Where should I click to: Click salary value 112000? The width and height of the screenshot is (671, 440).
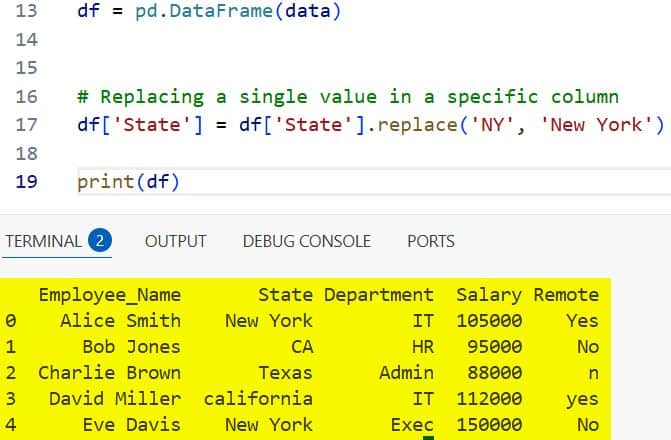[x=489, y=399]
